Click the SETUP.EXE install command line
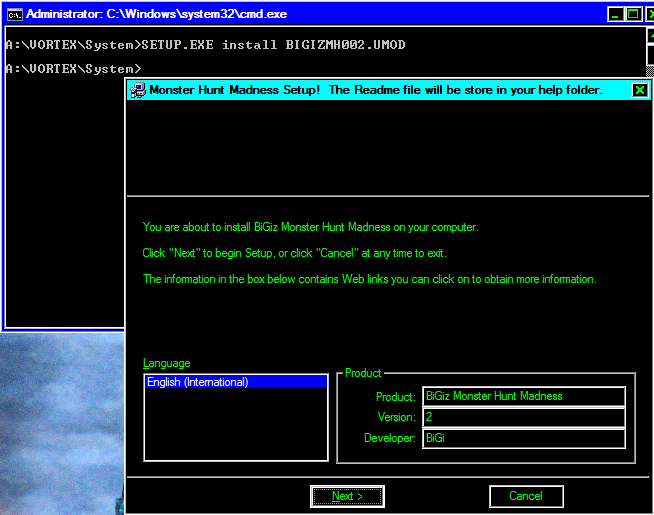 [206, 45]
